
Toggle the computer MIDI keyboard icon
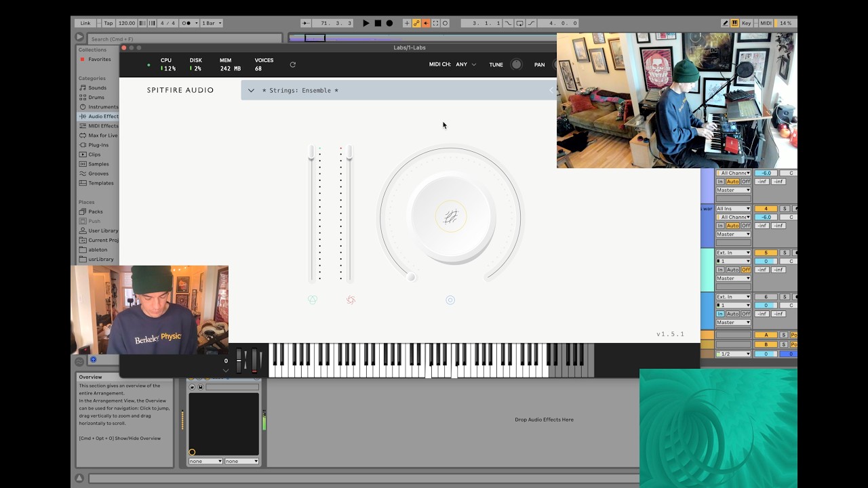pyautogui.click(x=734, y=23)
